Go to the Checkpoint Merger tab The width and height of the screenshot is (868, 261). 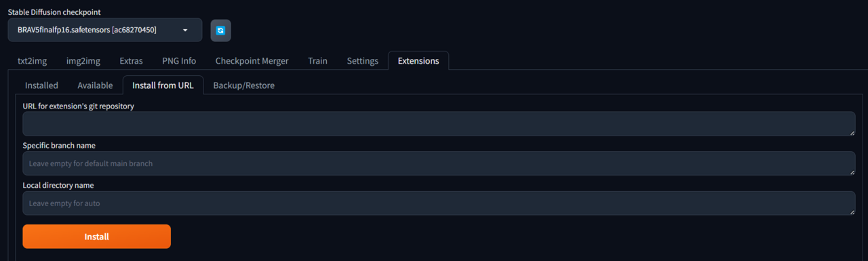(252, 61)
